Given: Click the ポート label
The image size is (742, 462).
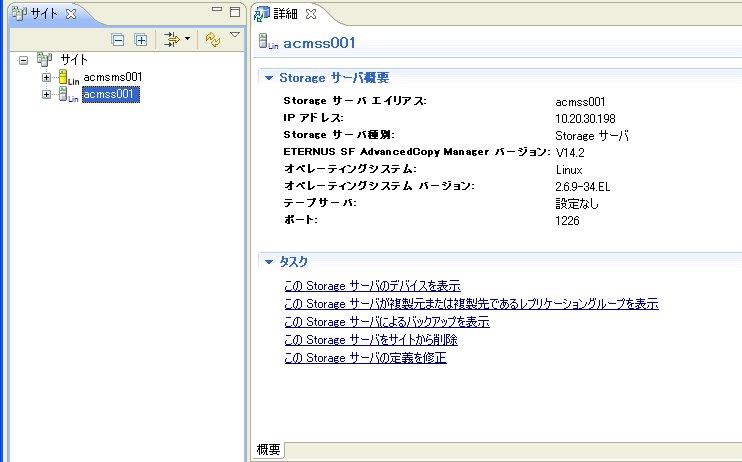Looking at the screenshot, I should [300, 220].
